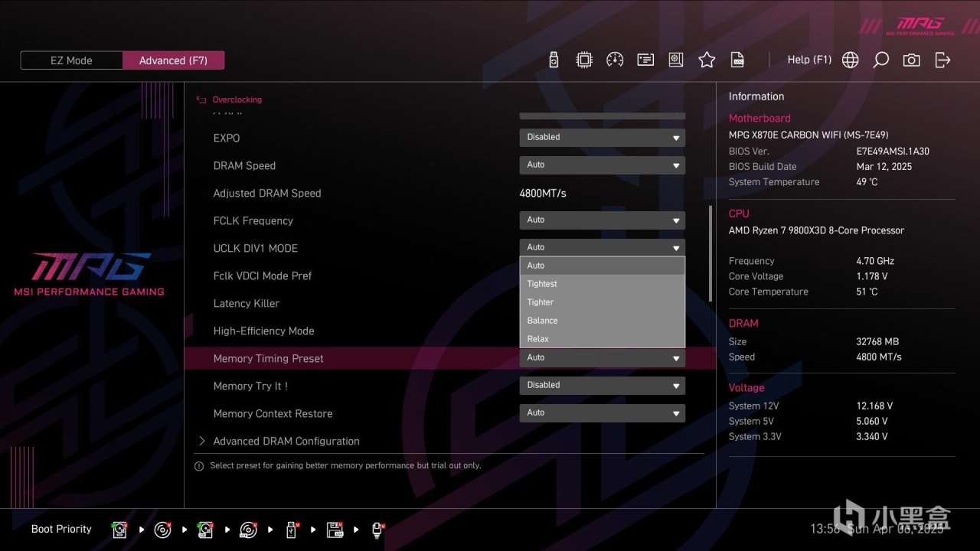Viewport: 980px width, 551px height.
Task: Select the USB floppy boot device icon
Action: coord(335,530)
